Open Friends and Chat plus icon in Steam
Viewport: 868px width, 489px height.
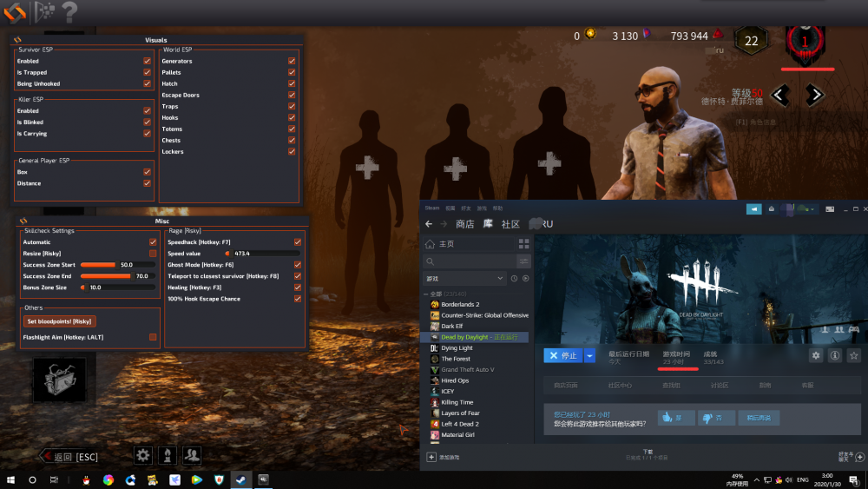pos(859,457)
